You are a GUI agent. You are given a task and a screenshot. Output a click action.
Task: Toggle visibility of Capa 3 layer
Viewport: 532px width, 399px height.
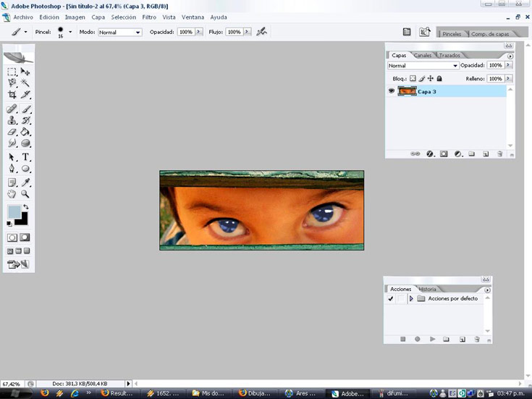(391, 91)
